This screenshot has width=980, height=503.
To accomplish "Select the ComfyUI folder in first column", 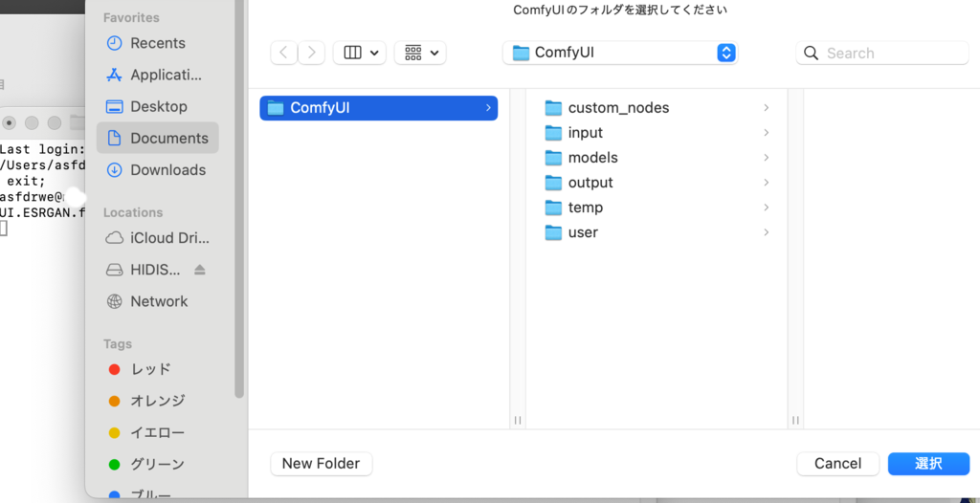I will (x=379, y=108).
